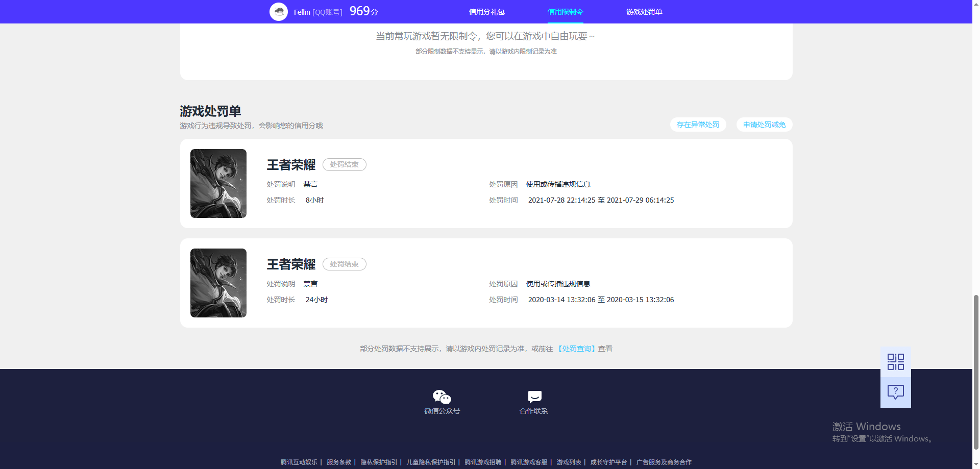
Task: Click the 存在异常处罚 button
Action: 698,125
